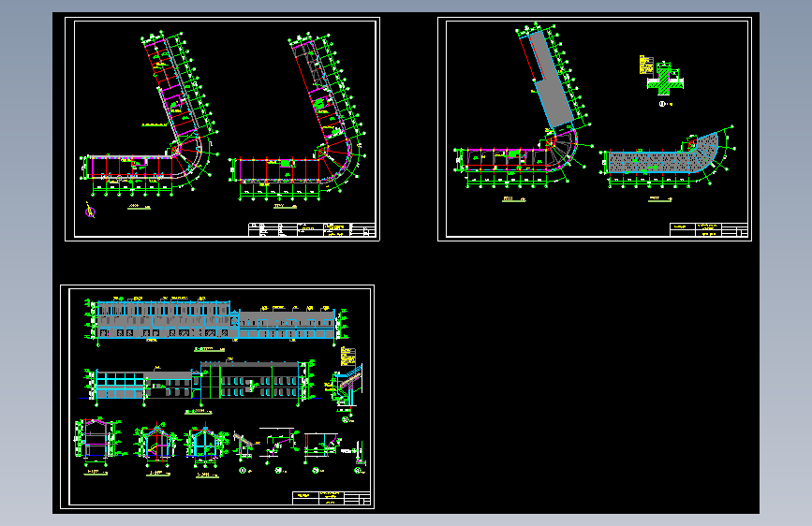Select the dotted-hatch curved roof plan

tap(667, 159)
